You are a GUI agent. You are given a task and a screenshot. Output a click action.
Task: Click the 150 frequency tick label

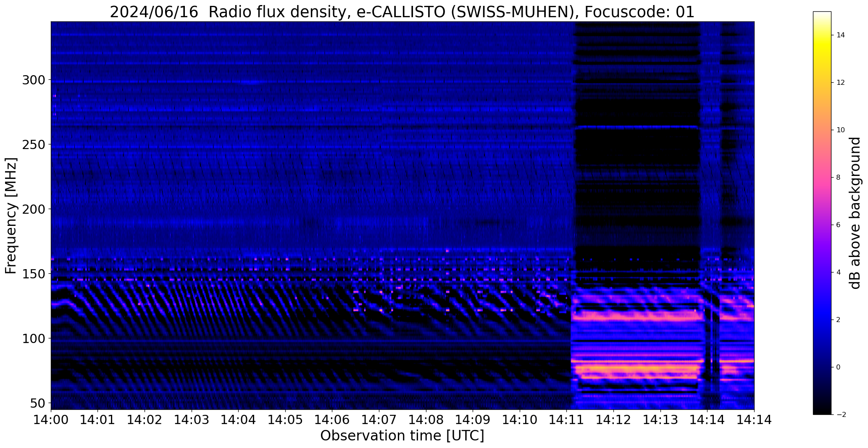33,274
